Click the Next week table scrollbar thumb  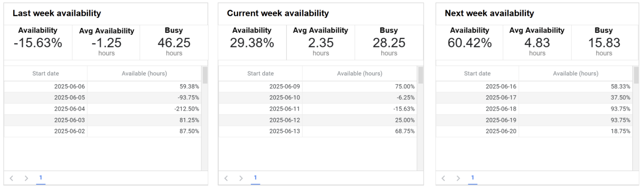[636, 75]
